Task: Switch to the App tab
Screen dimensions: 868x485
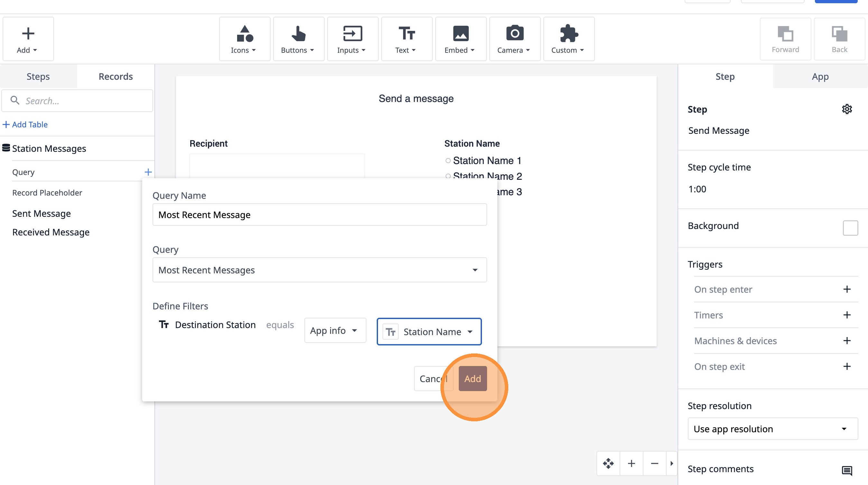Action: coord(820,77)
